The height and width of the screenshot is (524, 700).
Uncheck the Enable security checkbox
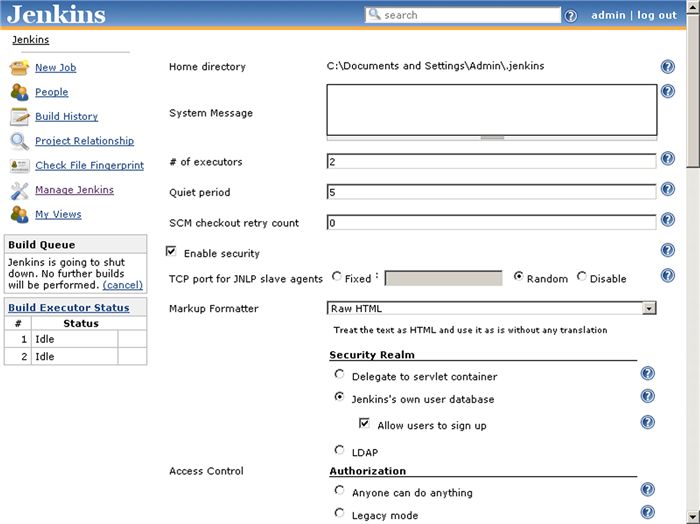coord(172,252)
